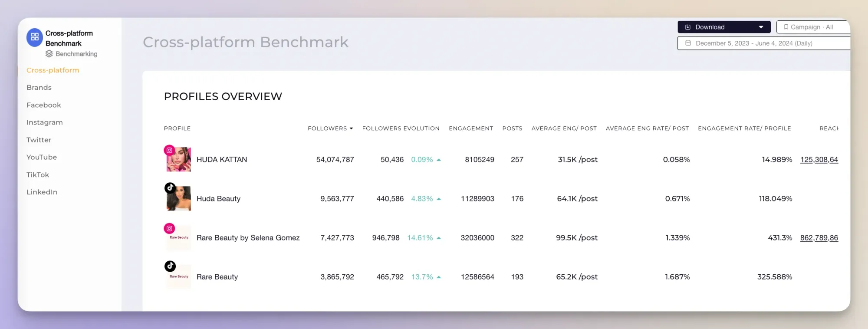Click the 118.049% profile rate value
Image resolution: width=868 pixels, height=329 pixels.
coord(775,199)
